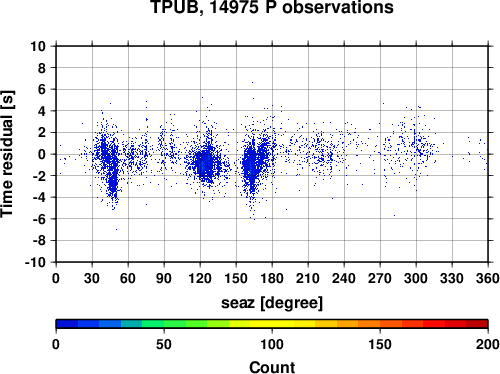Click the y-axis tick label -10
This screenshot has width=500, height=374.
35,263
